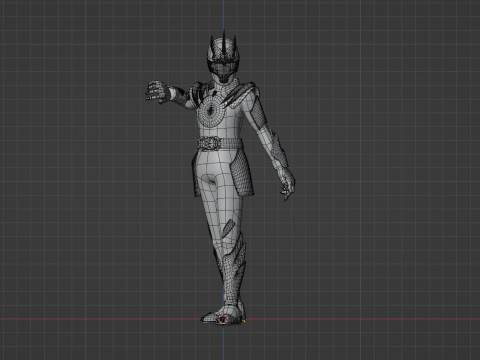Select the lowered hand with open fingers
Image resolution: width=480 pixels, height=360 pixels.
pyautogui.click(x=287, y=183)
